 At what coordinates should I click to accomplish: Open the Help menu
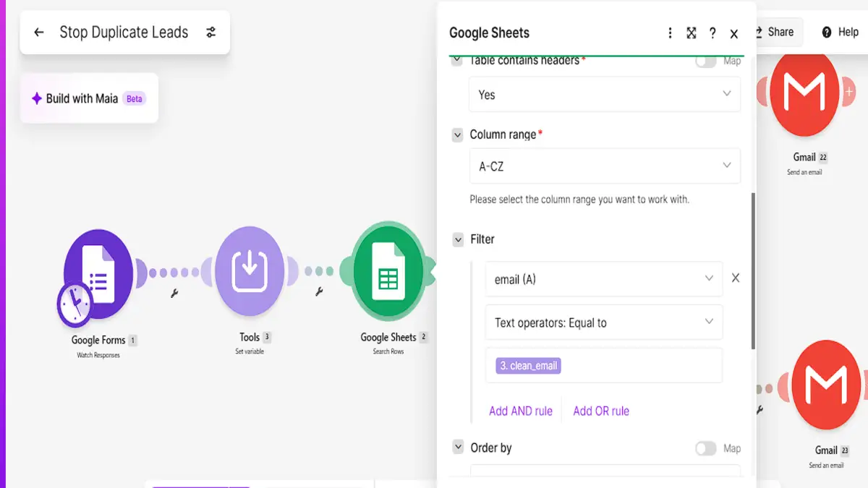tap(840, 32)
